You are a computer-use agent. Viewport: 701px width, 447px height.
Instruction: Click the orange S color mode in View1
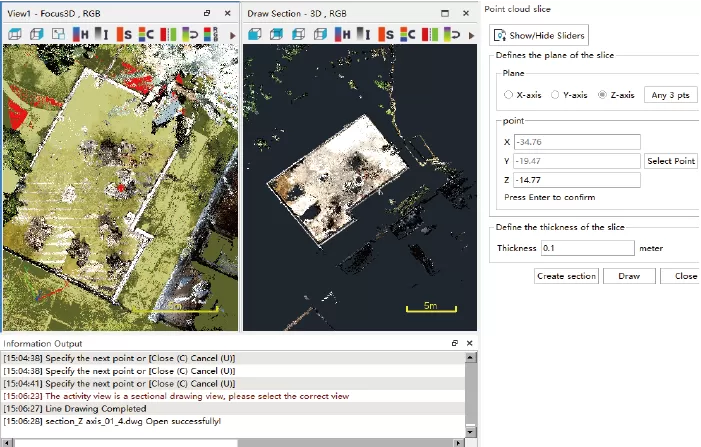pyautogui.click(x=124, y=34)
